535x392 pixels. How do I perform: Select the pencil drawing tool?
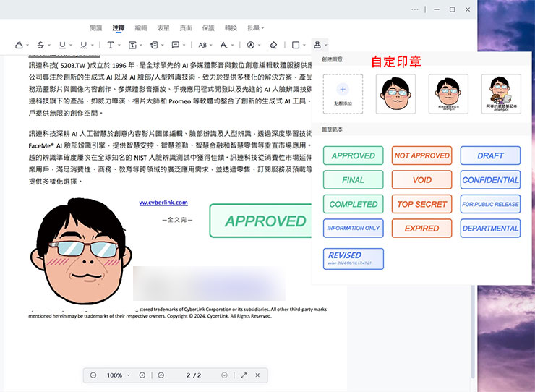coord(251,45)
